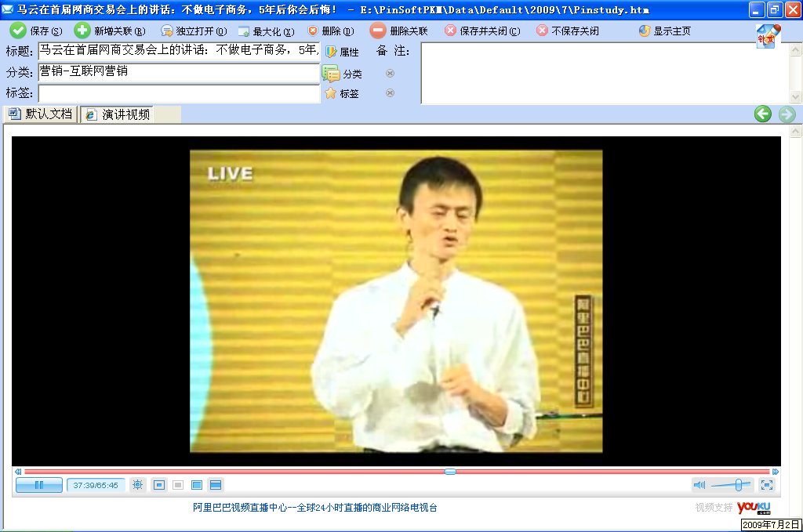Open the 属性 properties button
The image size is (803, 532).
click(342, 52)
